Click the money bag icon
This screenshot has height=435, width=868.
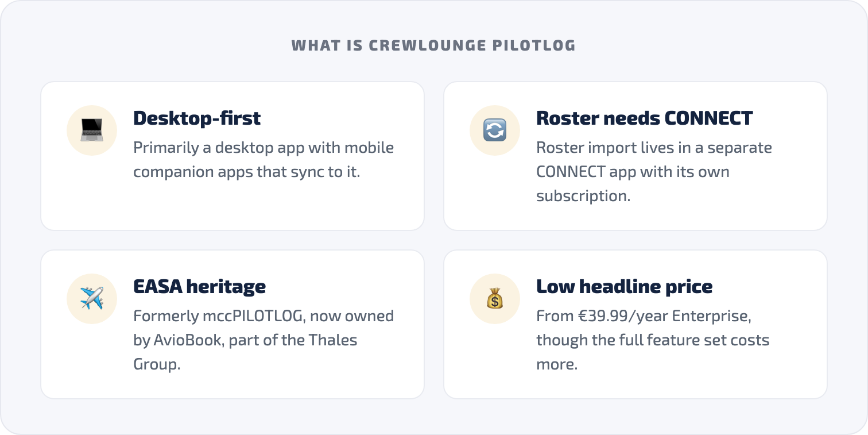coord(495,299)
